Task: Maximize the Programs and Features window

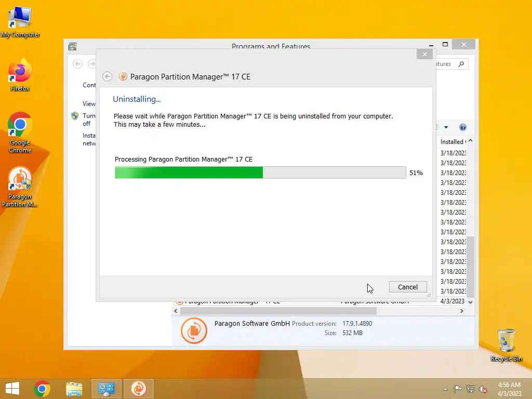Action: [x=445, y=45]
